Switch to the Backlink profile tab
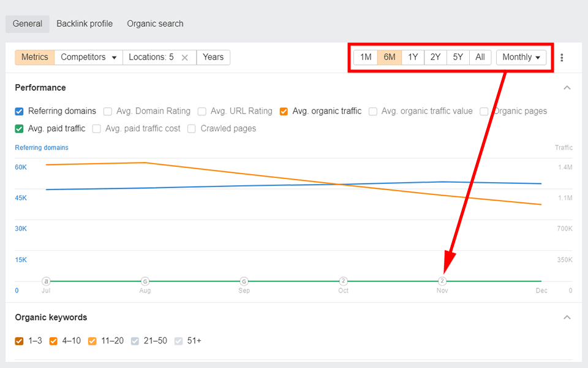This screenshot has width=588, height=368. (85, 24)
